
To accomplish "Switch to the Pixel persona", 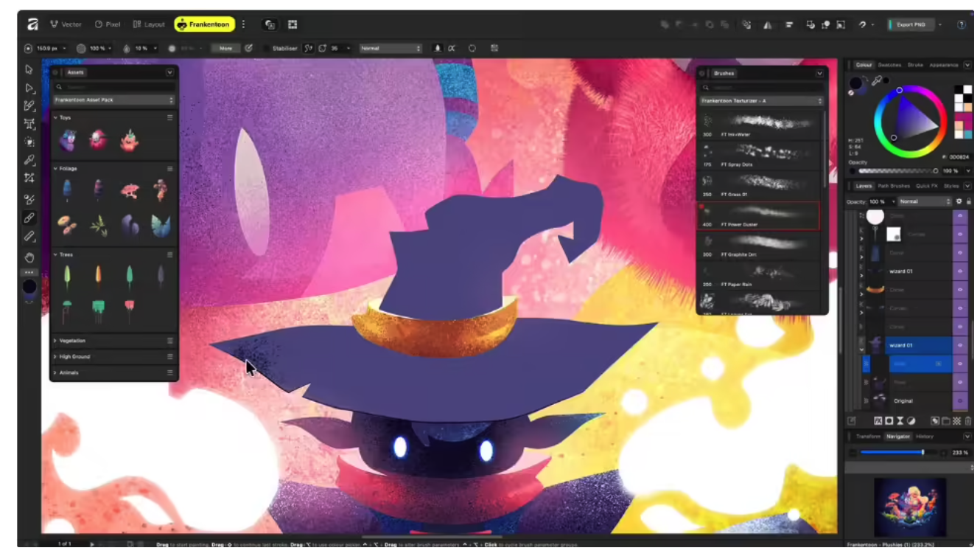I will click(108, 24).
